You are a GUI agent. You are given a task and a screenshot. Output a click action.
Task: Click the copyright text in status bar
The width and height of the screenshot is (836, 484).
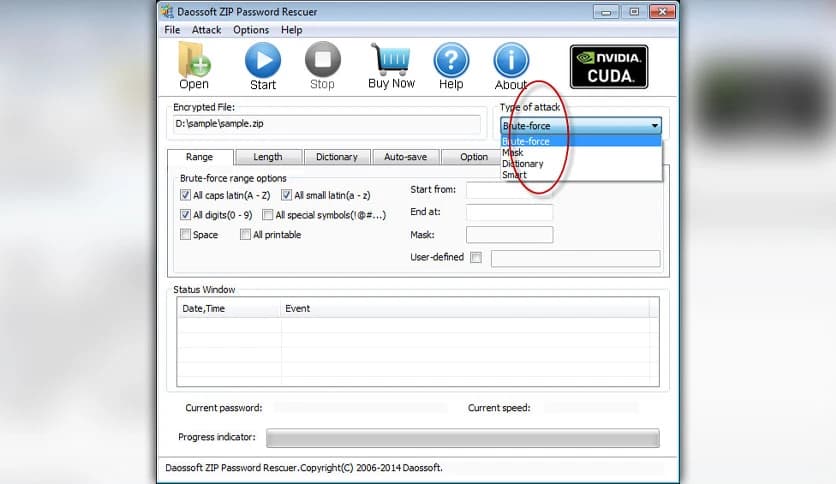point(304,467)
